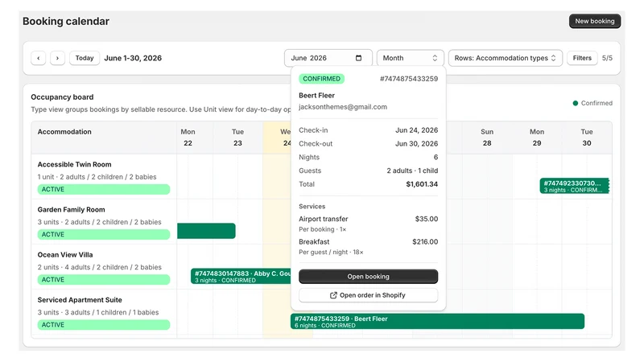Create a New booking
644x362 pixels.
click(594, 21)
